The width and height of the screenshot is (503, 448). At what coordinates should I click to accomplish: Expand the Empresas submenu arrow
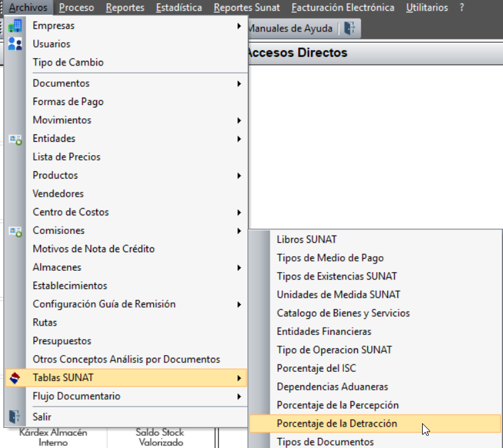point(239,26)
